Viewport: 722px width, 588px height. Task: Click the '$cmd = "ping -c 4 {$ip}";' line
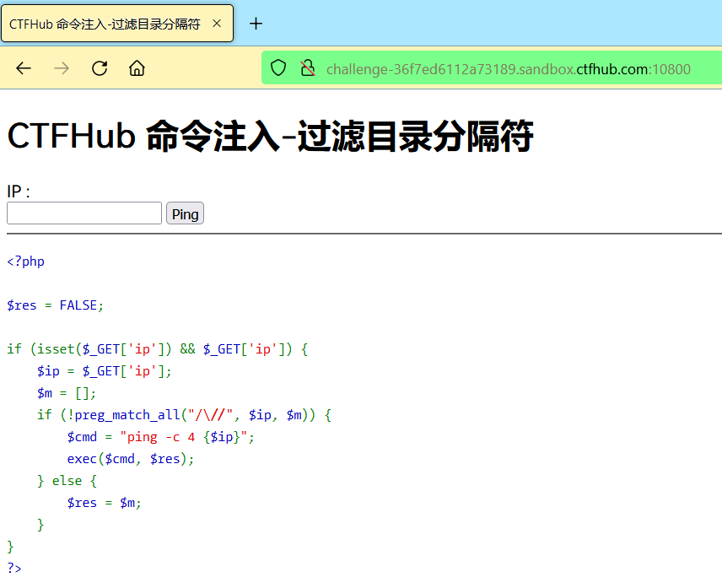coord(161,437)
